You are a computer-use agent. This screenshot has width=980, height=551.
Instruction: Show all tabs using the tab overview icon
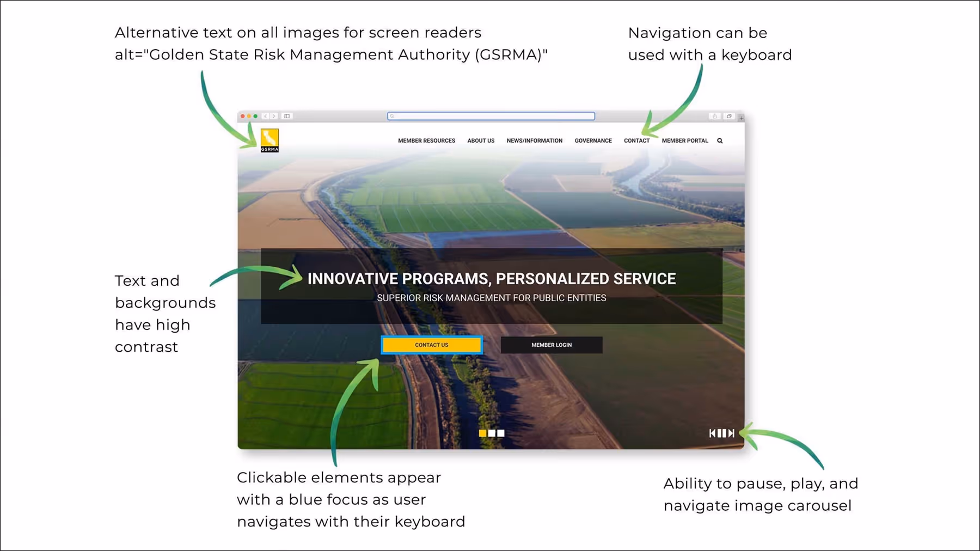pyautogui.click(x=729, y=116)
